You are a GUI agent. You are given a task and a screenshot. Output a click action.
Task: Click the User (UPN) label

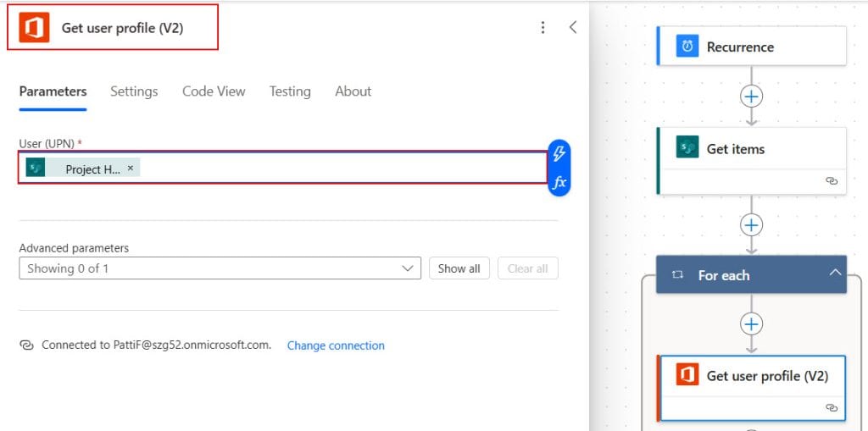(x=47, y=143)
